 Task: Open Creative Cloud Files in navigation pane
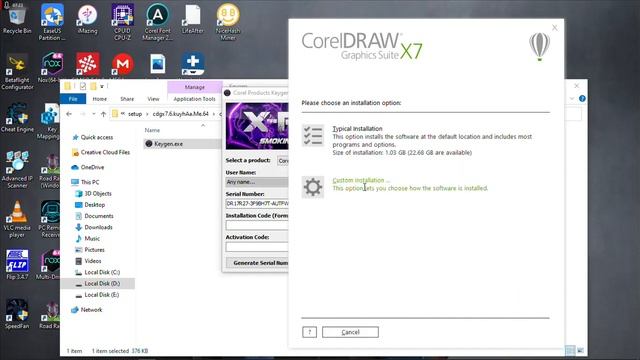(105, 152)
